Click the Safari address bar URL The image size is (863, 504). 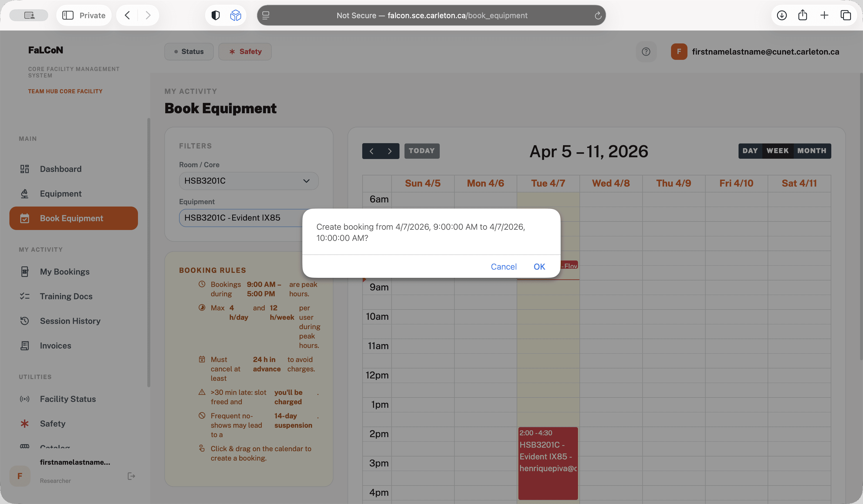click(x=431, y=15)
